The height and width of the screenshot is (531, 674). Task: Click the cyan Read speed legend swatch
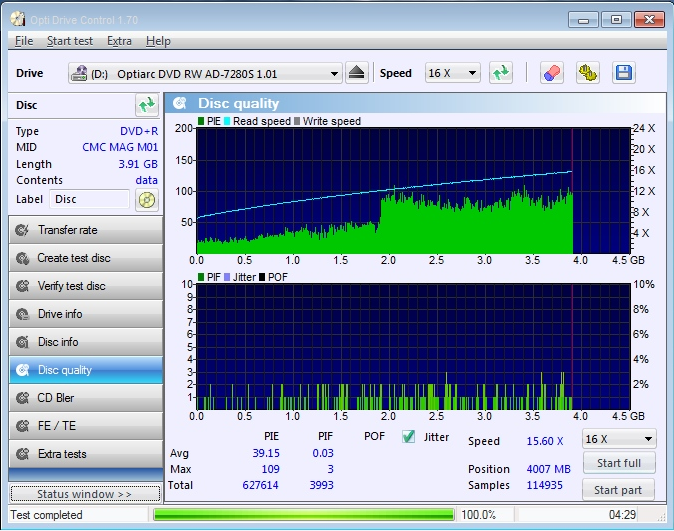click(227, 121)
